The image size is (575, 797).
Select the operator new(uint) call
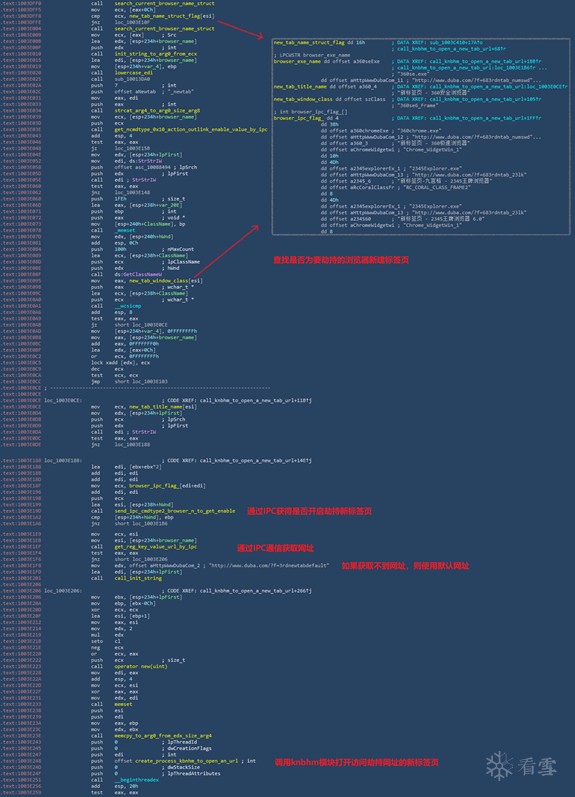click(140, 666)
